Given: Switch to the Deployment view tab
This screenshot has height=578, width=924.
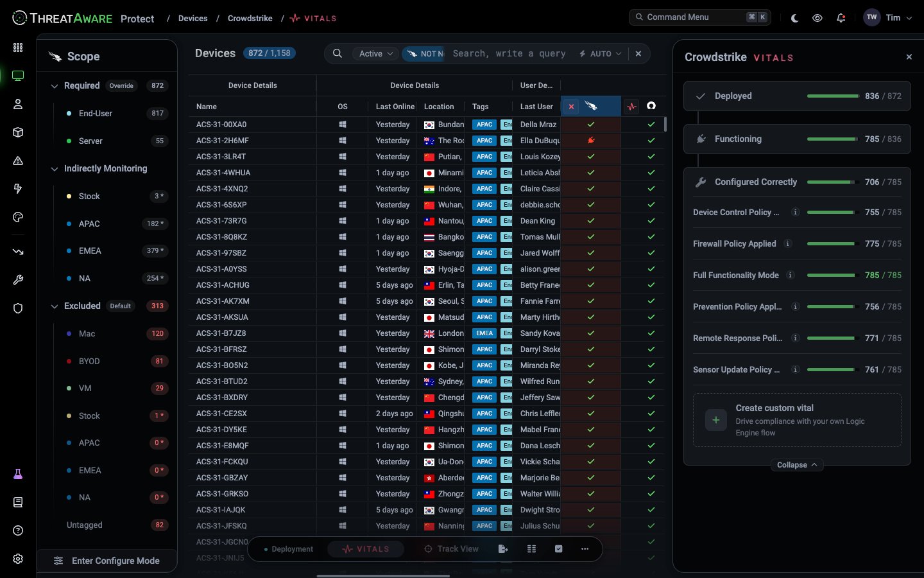Looking at the screenshot, I should tap(289, 549).
